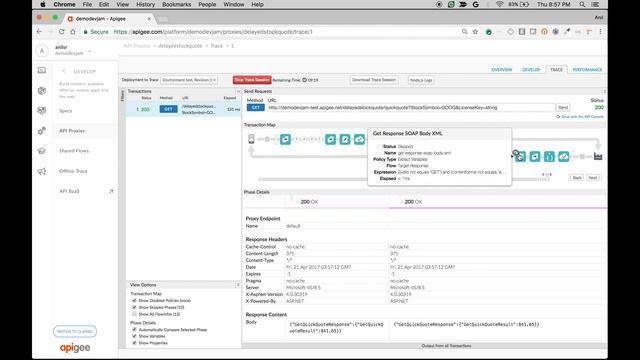Click delayedstockquote in the breadcrumb
This screenshot has height=360, width=640.
(x=180, y=46)
